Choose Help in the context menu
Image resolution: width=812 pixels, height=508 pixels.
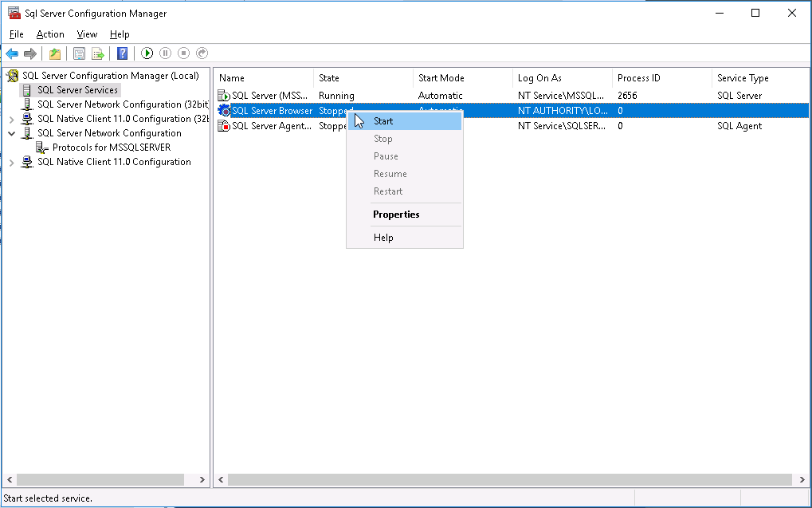pos(405,238)
